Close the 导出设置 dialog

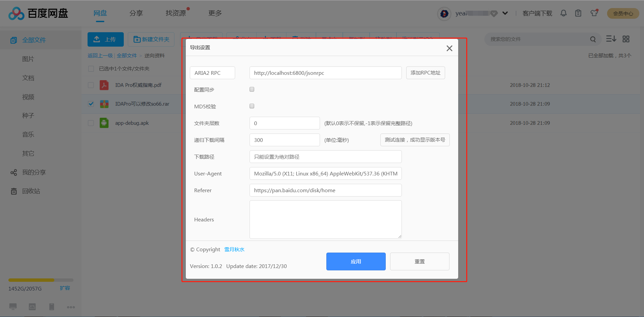click(x=449, y=48)
